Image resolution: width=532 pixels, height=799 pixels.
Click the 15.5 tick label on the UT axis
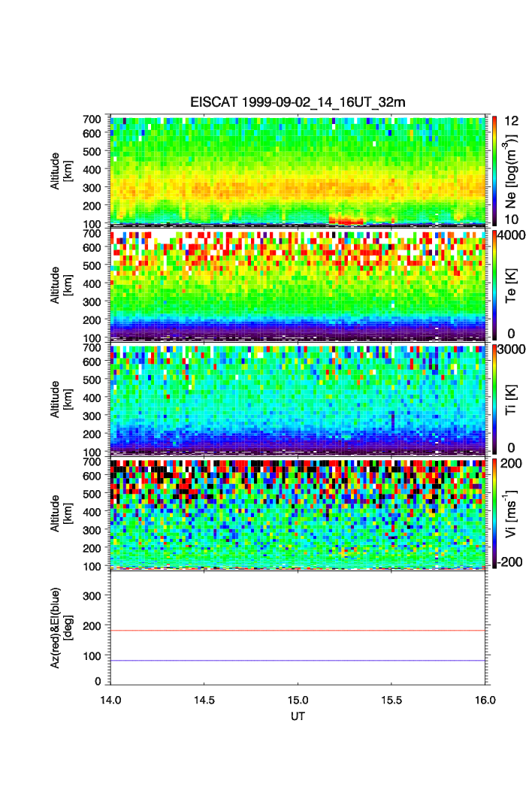point(391,699)
